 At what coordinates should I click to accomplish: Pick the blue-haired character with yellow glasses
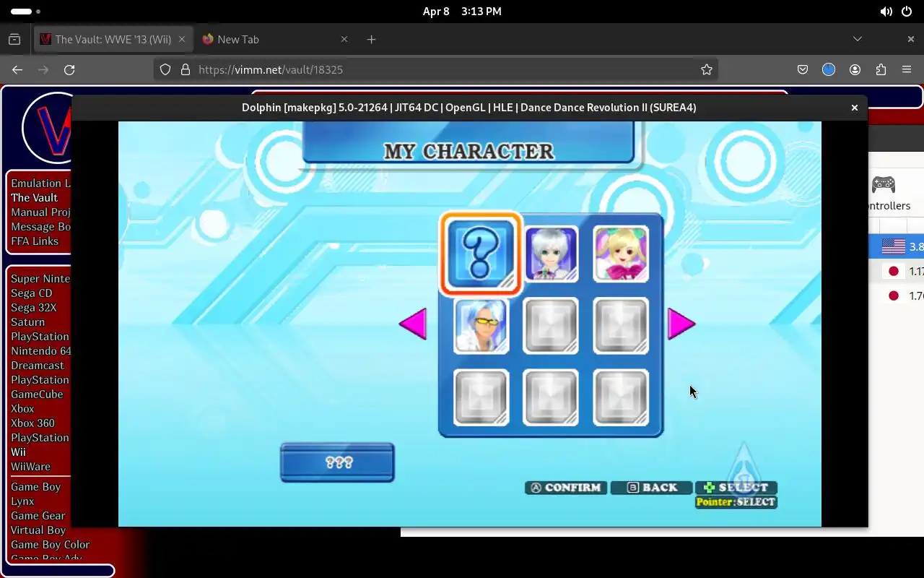pos(481,326)
